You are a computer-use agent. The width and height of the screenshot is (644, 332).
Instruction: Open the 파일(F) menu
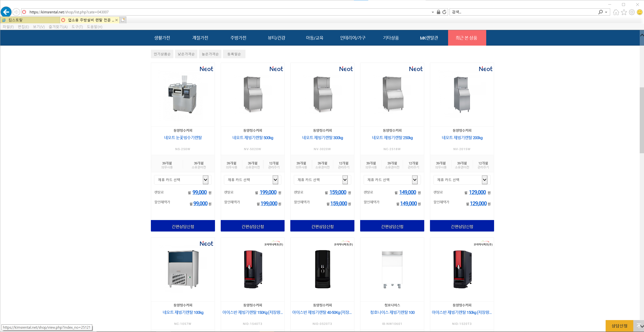(x=8, y=27)
